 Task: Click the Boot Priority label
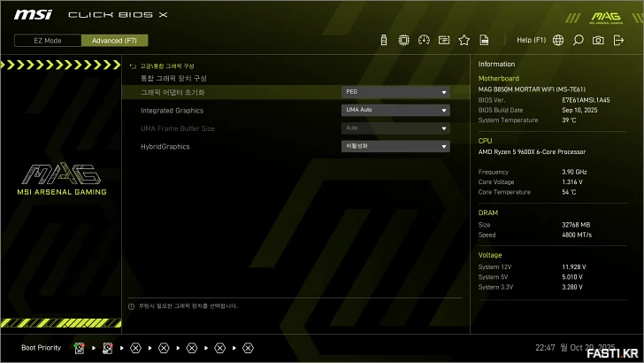(41, 348)
